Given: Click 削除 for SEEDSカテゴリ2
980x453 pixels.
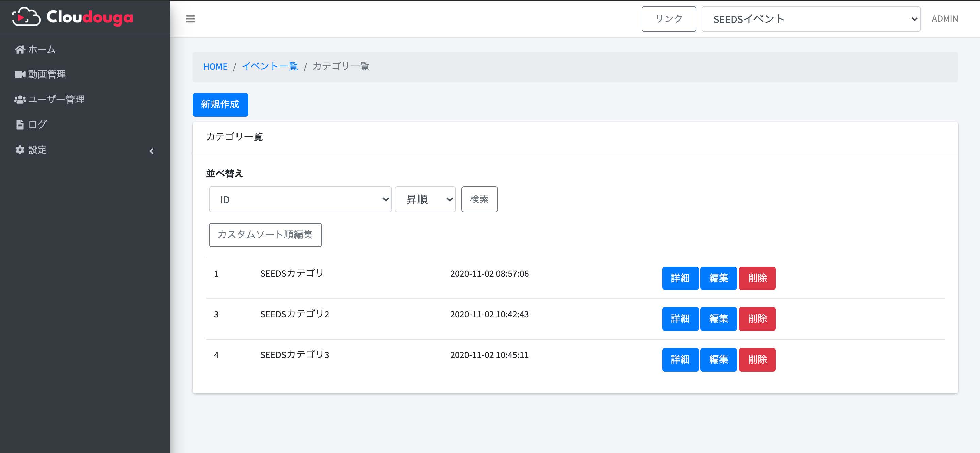Looking at the screenshot, I should click(757, 319).
